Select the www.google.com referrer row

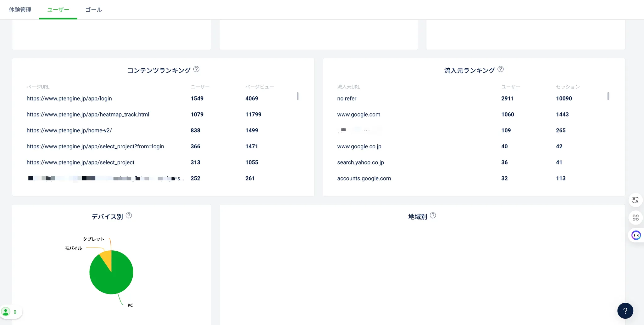tap(358, 115)
